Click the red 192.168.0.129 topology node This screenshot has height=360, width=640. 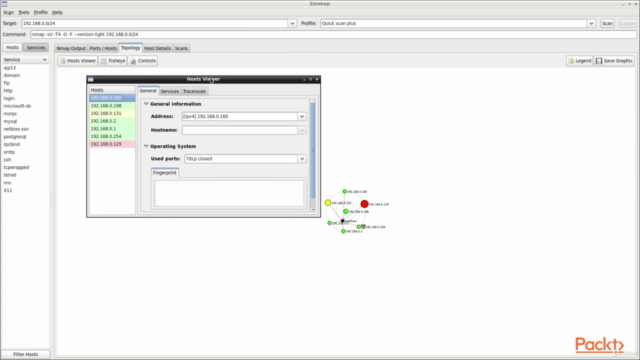(364, 204)
